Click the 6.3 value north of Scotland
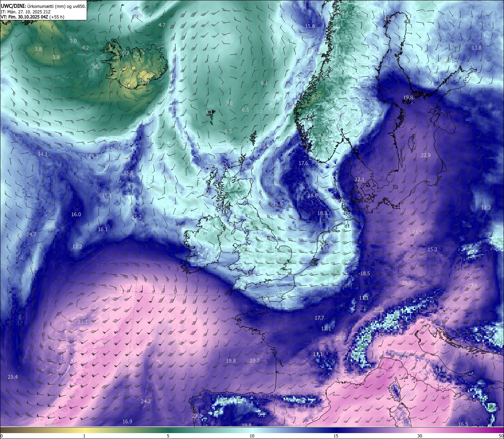This screenshot has width=504, height=439. [x=228, y=131]
